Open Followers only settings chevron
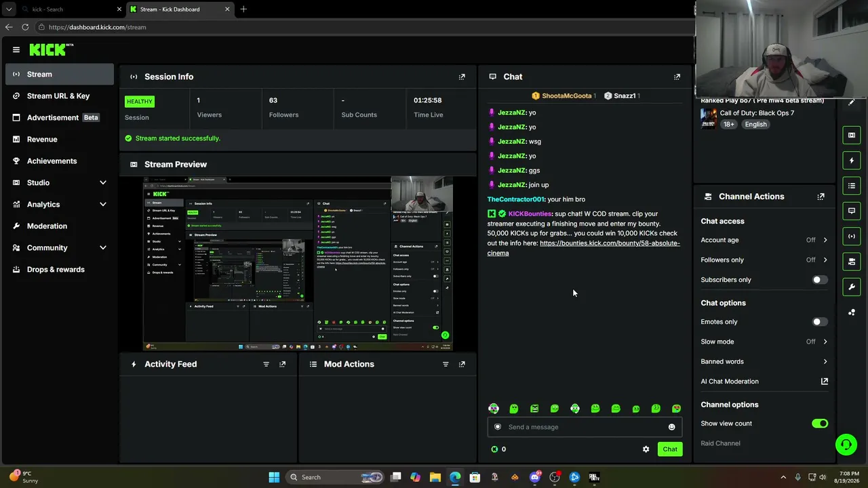This screenshot has width=868, height=488. click(825, 260)
